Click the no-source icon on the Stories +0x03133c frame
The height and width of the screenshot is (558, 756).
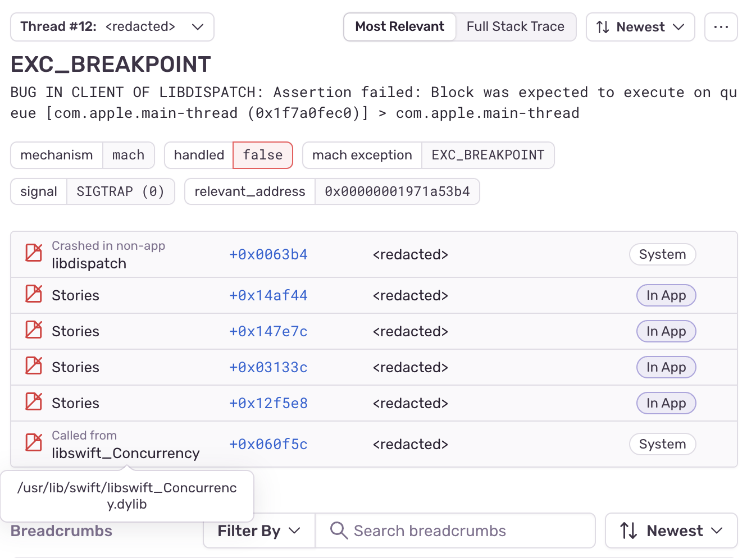tap(34, 366)
